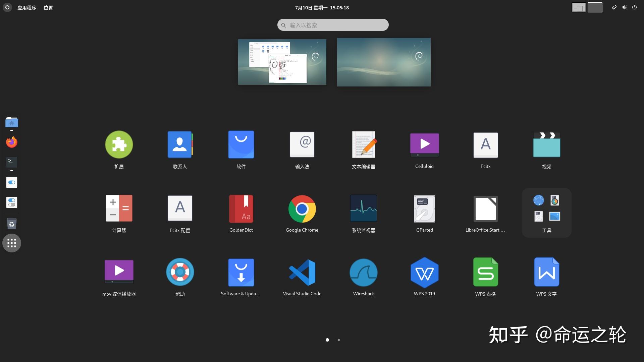This screenshot has height=362, width=644.
Task: Click the clock showing 7月10日 星期一
Action: (322, 8)
